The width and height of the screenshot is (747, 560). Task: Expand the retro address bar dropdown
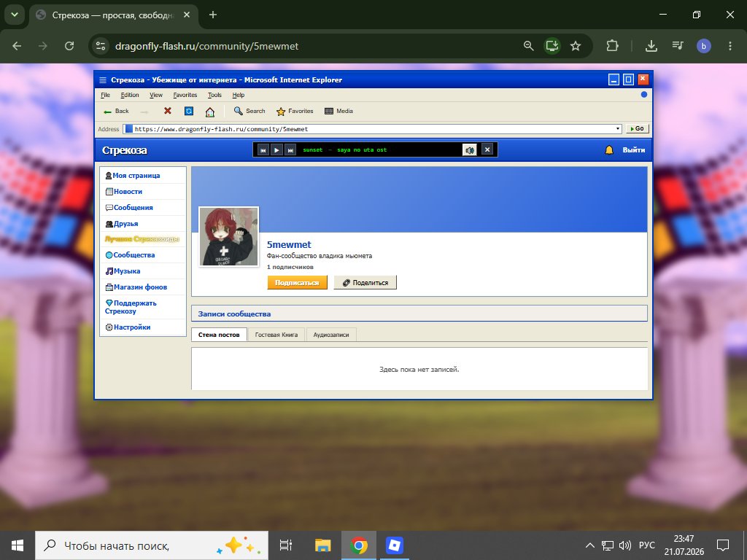[617, 129]
